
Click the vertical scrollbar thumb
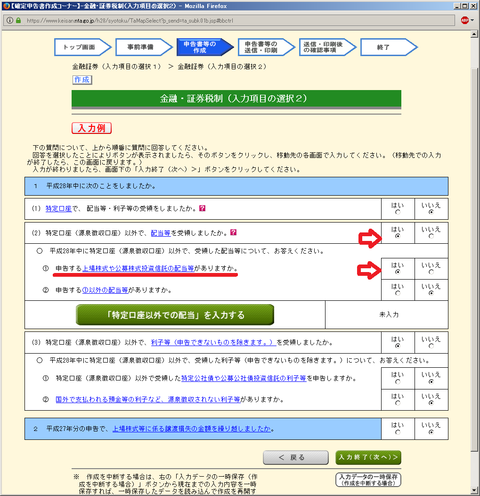pyautogui.click(x=474, y=260)
